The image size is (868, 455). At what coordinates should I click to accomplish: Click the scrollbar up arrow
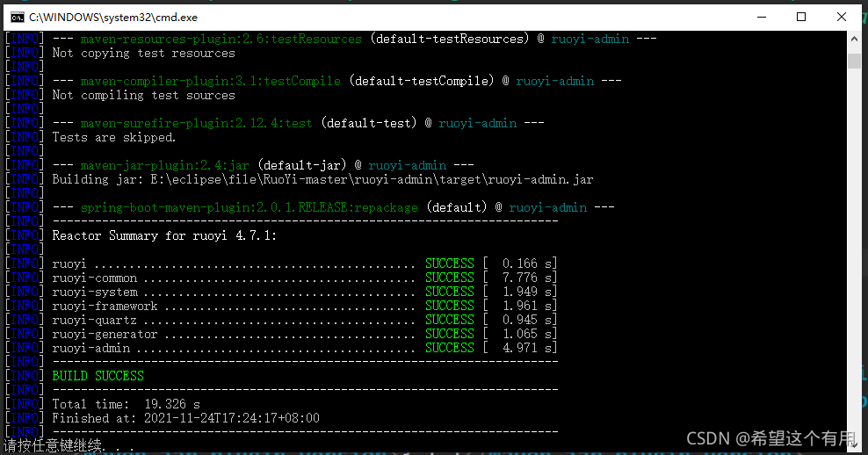(854, 39)
